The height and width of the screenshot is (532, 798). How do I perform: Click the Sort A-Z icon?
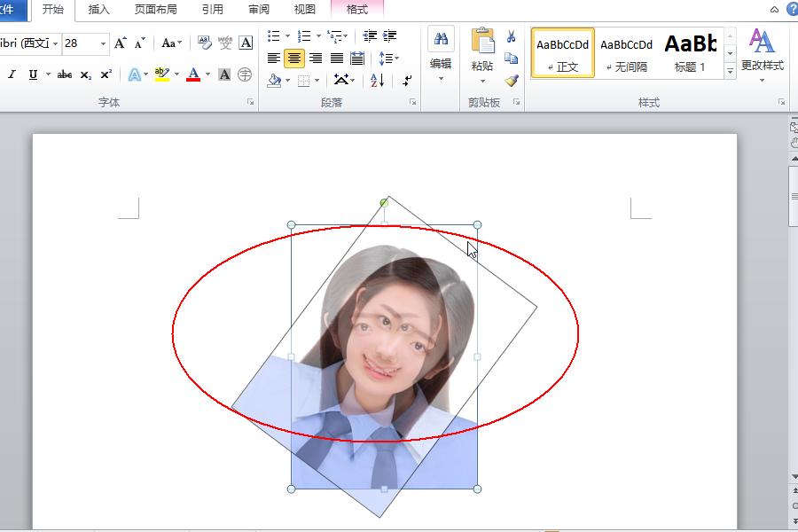[378, 81]
